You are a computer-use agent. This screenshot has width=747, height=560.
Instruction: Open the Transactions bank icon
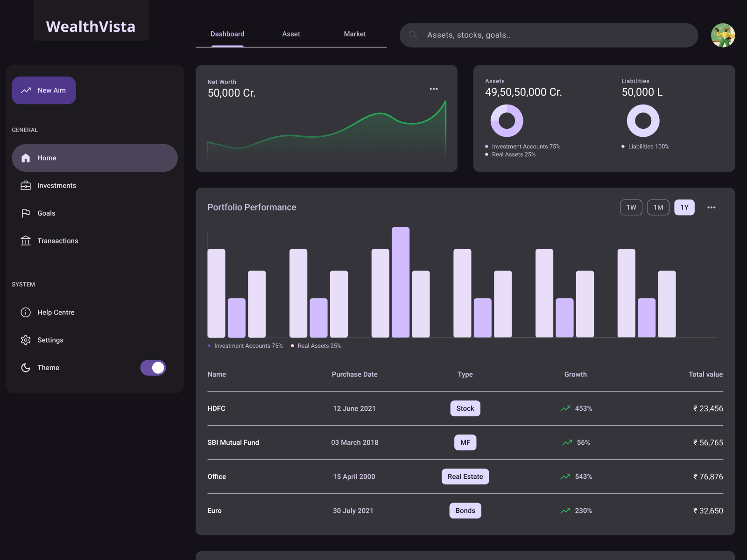pos(26,241)
